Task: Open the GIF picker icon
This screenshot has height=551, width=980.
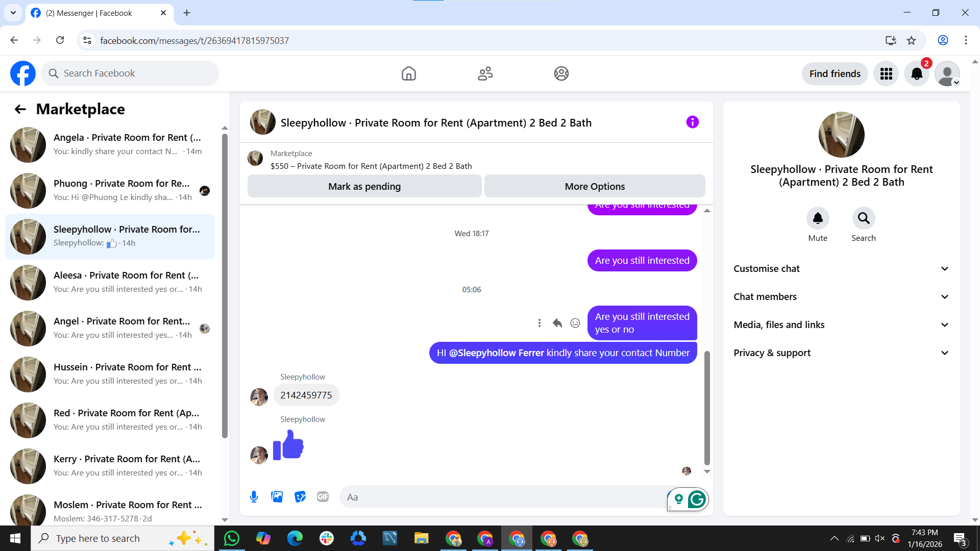Action: [323, 496]
